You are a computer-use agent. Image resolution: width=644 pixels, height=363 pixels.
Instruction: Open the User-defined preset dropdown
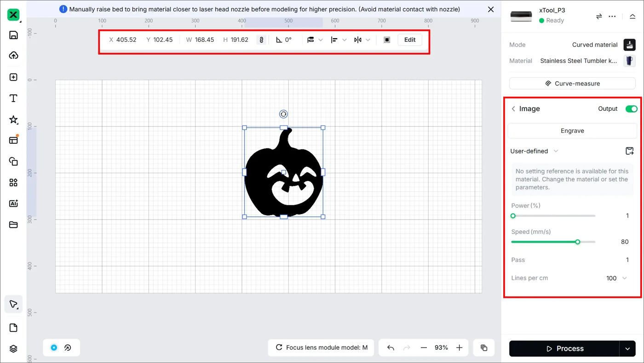pyautogui.click(x=534, y=151)
